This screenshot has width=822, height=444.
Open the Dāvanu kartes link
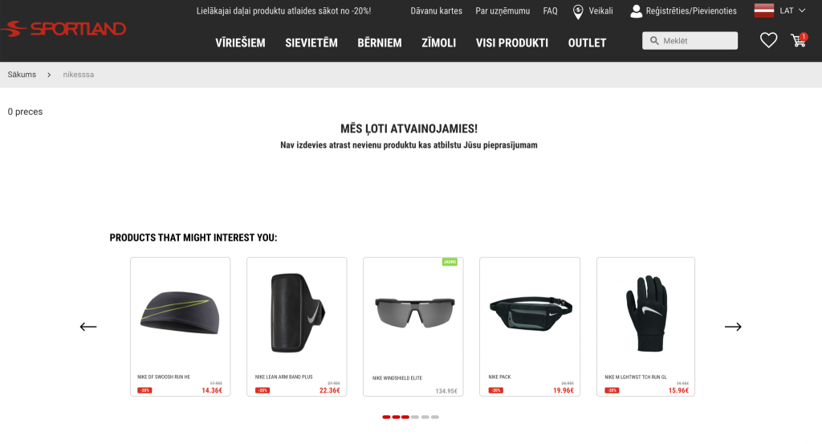pyautogui.click(x=436, y=11)
